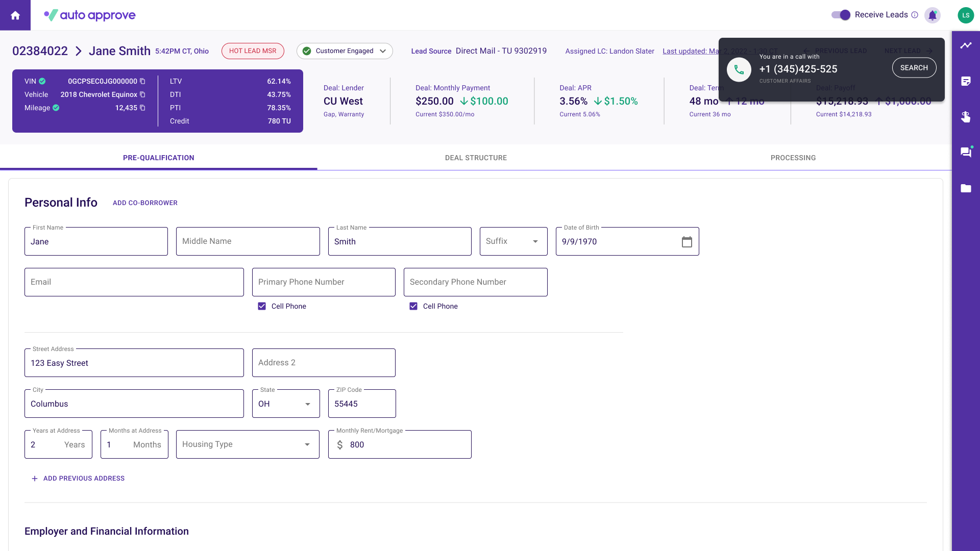Click the Gap, Warranty text
This screenshot has height=551, width=980.
(344, 114)
